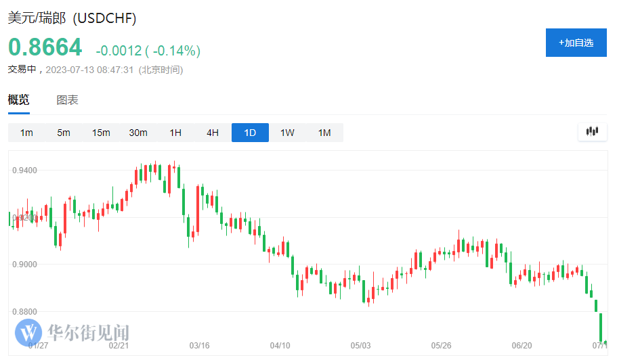Click the 0.8664 current price

click(45, 47)
